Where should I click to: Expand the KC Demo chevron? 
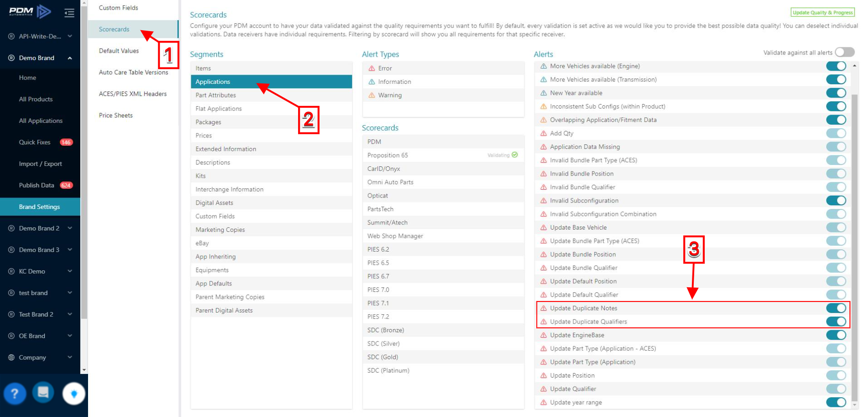tap(70, 271)
